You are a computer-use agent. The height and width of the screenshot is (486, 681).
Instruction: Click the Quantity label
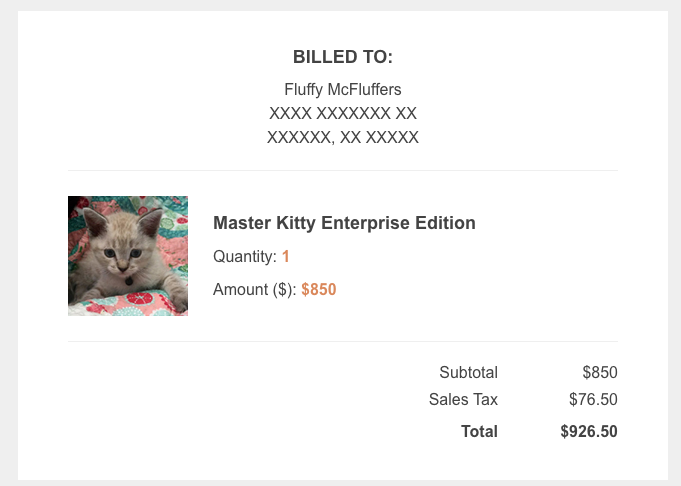(245, 257)
